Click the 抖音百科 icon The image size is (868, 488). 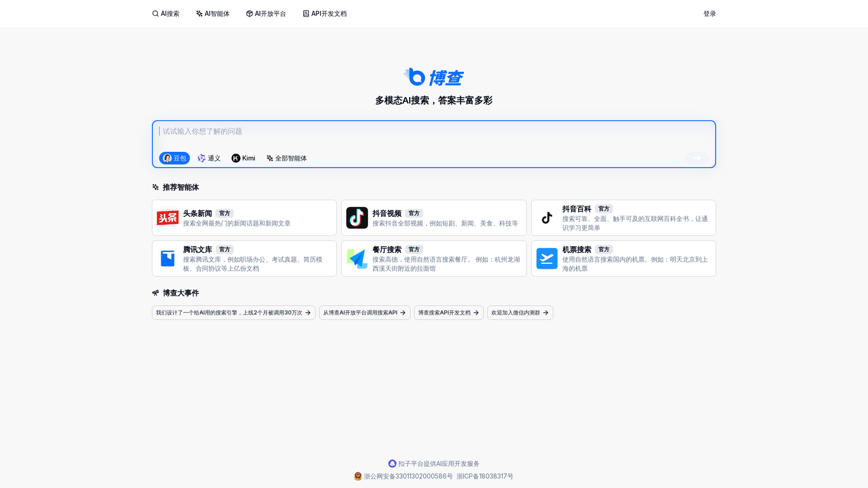tap(547, 218)
